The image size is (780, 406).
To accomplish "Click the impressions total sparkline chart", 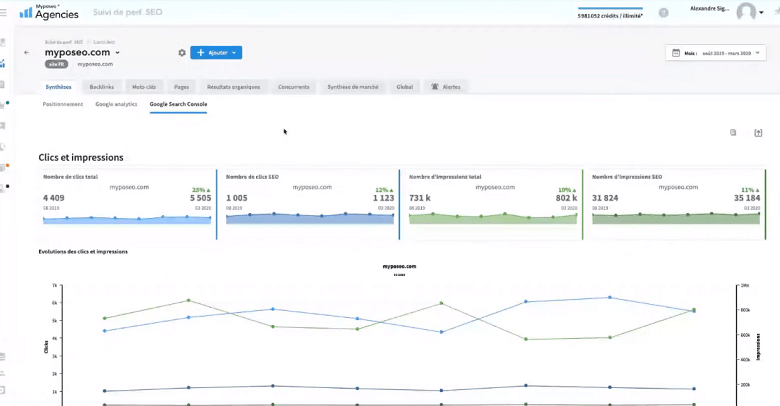I will 493,218.
